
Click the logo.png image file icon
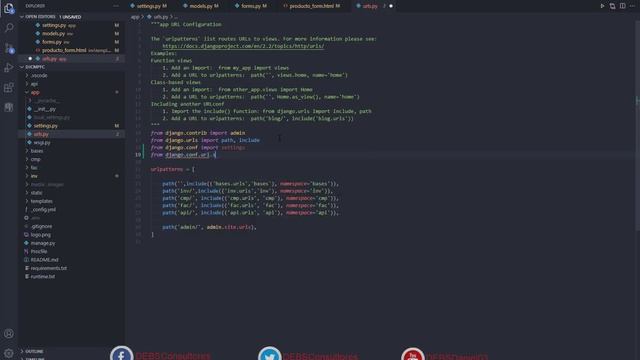pos(27,235)
